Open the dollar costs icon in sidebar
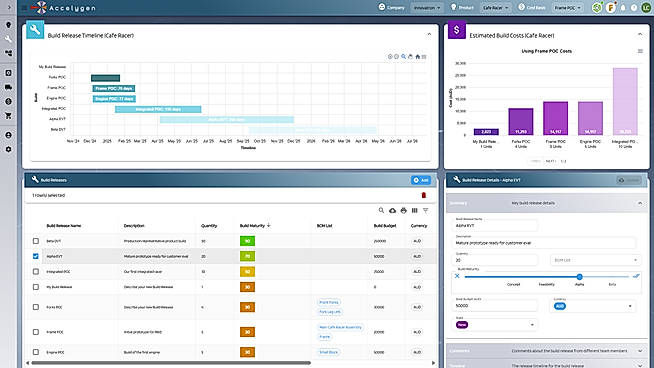Viewport: 654px width, 368px height. coord(8,101)
